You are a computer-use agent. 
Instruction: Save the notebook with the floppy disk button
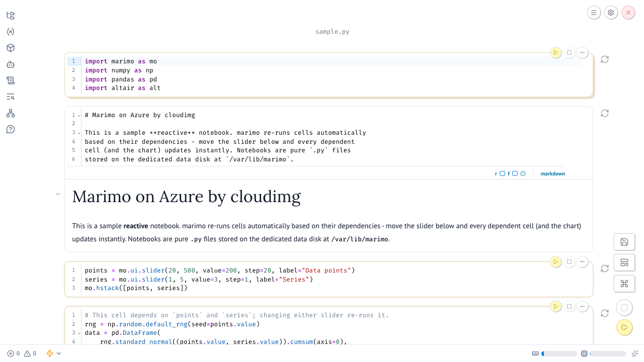tap(624, 242)
